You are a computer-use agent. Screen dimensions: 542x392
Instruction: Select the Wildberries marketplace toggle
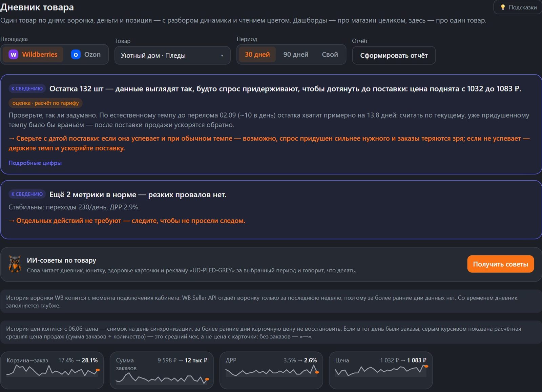pyautogui.click(x=33, y=55)
